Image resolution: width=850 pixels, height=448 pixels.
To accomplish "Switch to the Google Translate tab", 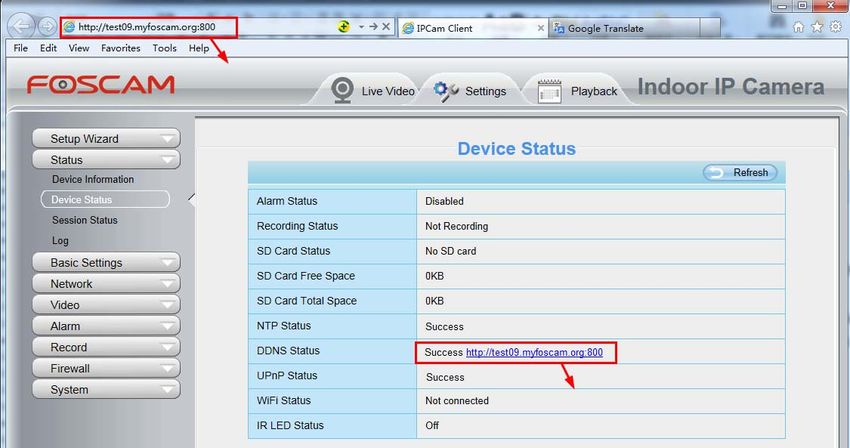I will point(625,28).
